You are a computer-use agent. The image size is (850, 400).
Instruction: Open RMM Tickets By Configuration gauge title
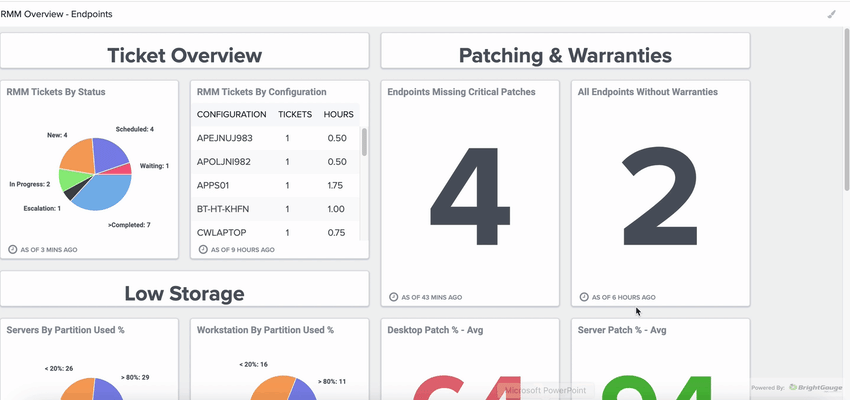tap(261, 92)
